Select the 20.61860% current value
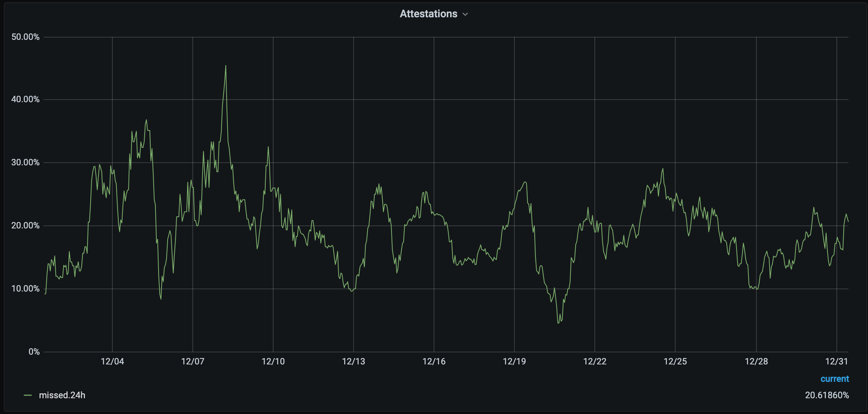 827,395
